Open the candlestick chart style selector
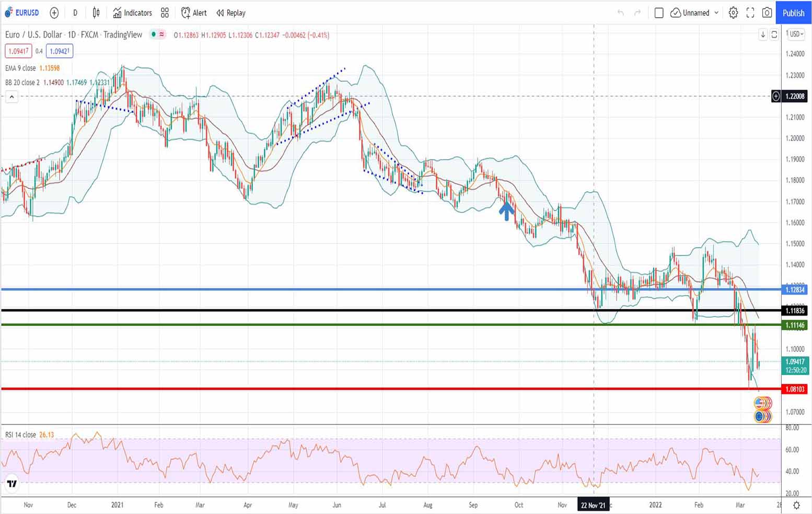Viewport: 812px width, 514px height. [x=96, y=13]
